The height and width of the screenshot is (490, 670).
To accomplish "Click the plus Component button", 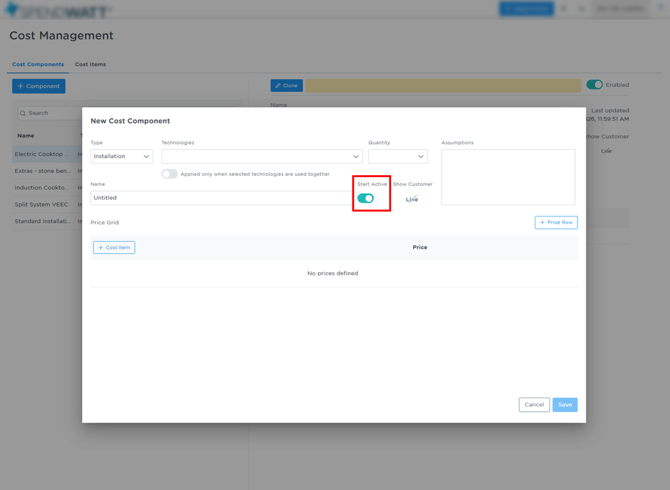I will click(x=39, y=86).
